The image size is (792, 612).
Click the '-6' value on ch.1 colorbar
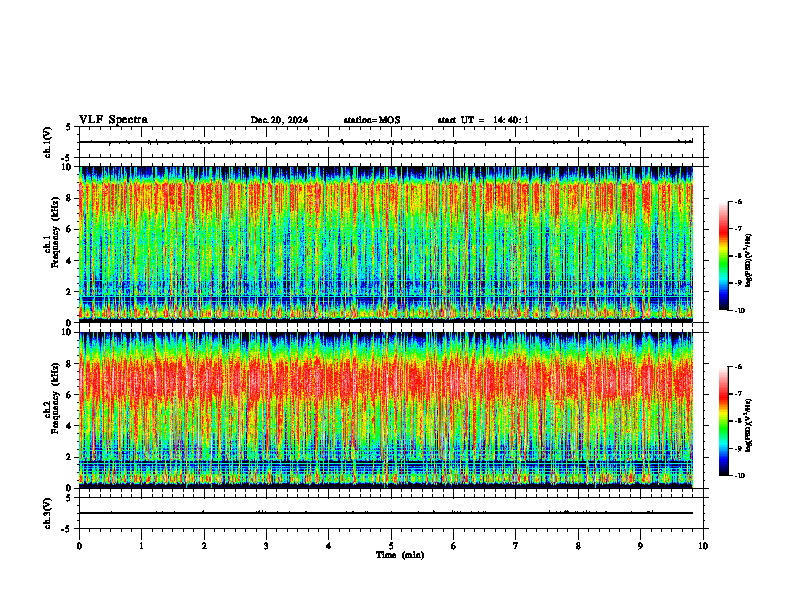click(x=738, y=202)
